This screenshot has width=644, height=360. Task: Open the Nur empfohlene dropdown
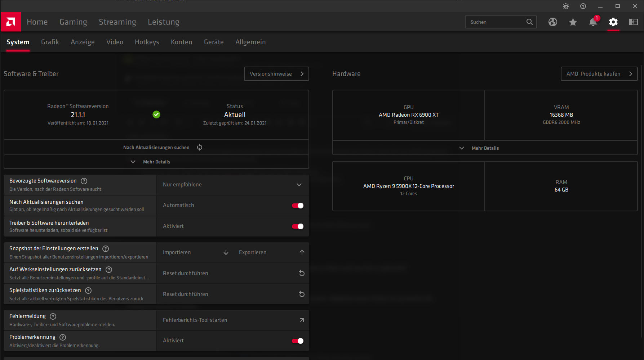pos(233,185)
